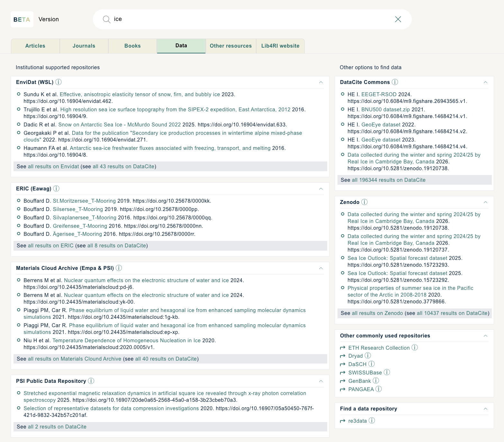504x442 pixels.
Task: Open 'Temperature Dependence of Homogeneous Nucleation in Ice'
Action: pos(127,340)
